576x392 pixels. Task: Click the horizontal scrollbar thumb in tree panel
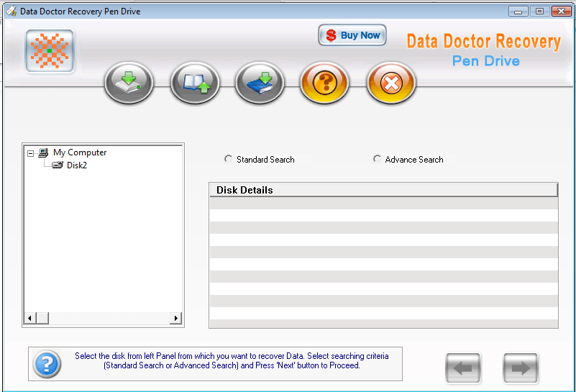(42, 318)
